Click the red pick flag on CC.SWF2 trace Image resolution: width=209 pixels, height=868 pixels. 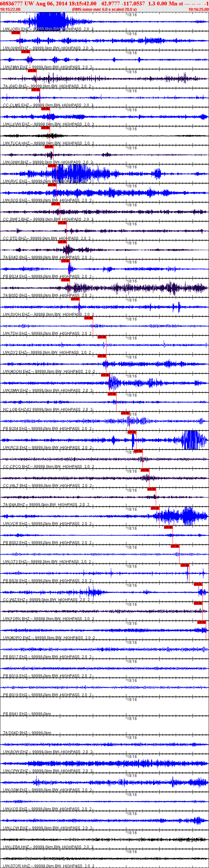[55, 204]
